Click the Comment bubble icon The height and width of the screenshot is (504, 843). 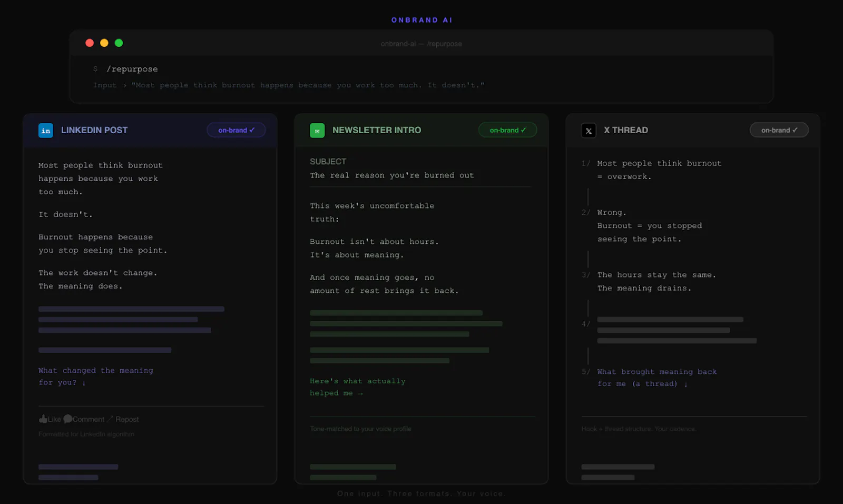(68, 419)
